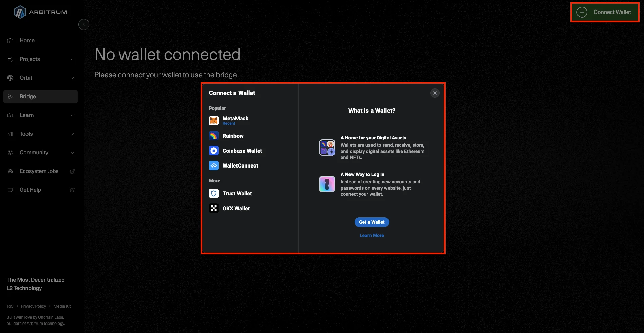Click the Community sidebar icon
This screenshot has width=644, height=333.
[10, 153]
